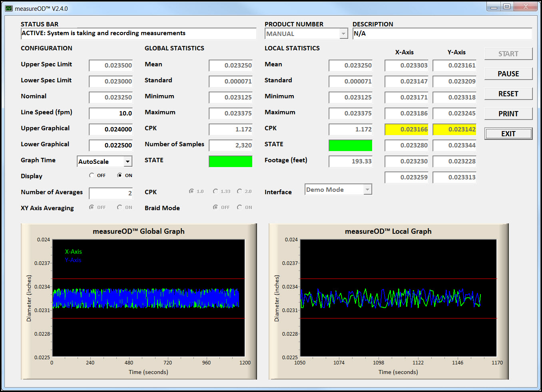
Task: Click X-Axis reading 0.023171
Action: 406,98
